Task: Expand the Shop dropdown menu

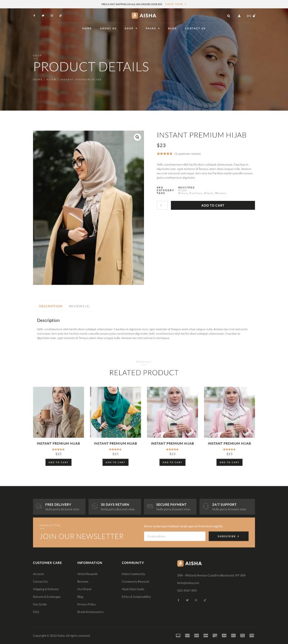Action: (x=131, y=28)
